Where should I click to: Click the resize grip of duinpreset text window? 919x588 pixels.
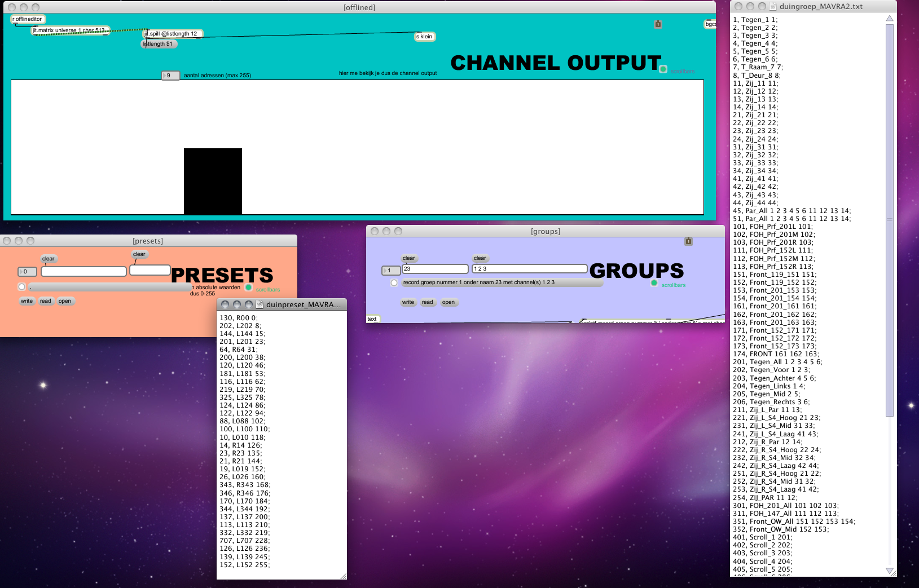pyautogui.click(x=343, y=576)
